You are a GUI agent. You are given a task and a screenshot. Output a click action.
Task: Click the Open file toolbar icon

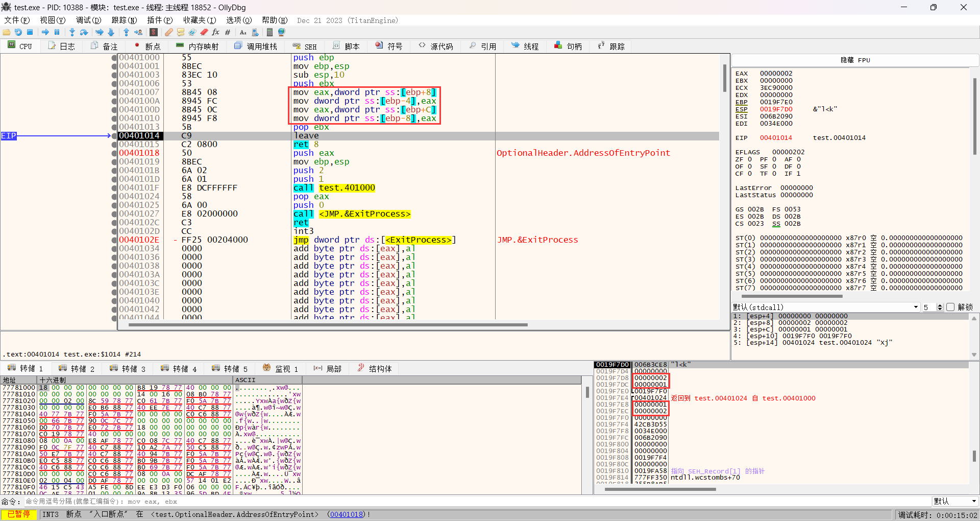(x=7, y=32)
